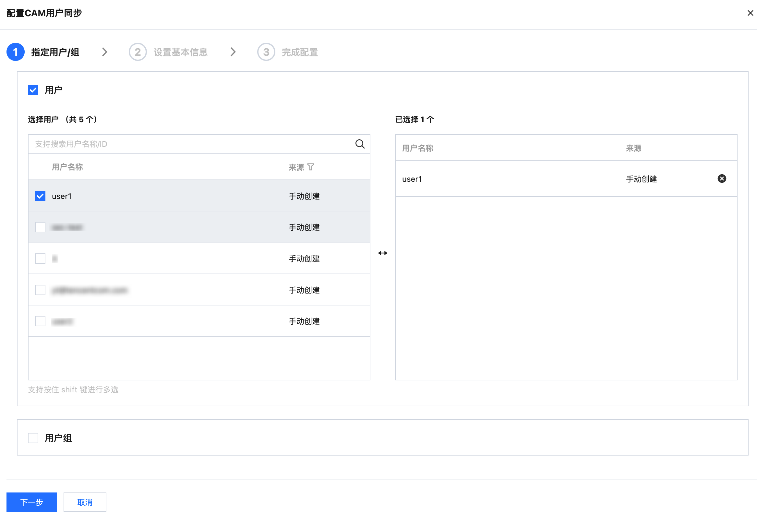Focus the user name/ID search field
Screen dimensions: 757x532
191,144
